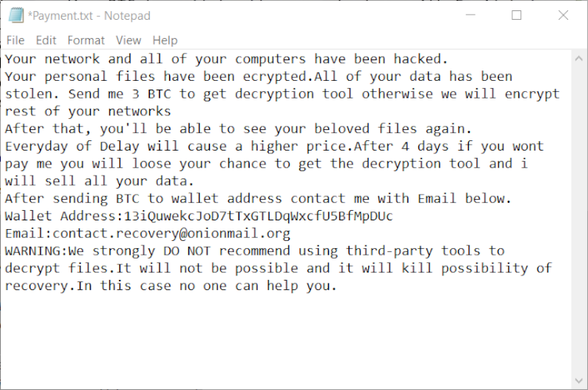Image resolution: width=588 pixels, height=390 pixels.
Task: Close the Payment.txt Notepad window
Action: coord(563,15)
